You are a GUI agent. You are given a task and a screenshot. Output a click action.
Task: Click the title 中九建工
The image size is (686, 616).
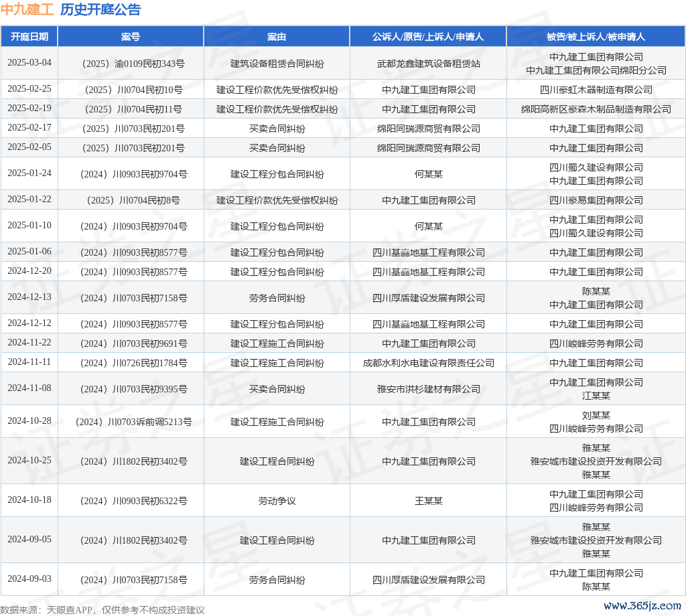27,9
